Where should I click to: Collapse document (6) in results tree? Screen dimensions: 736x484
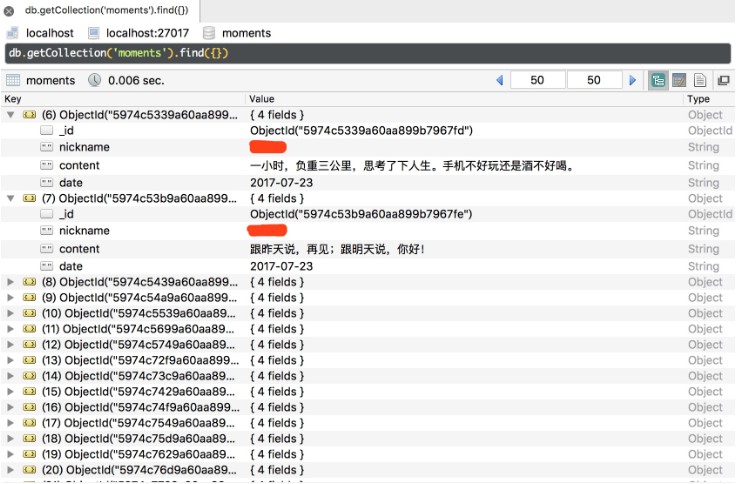[x=11, y=115]
